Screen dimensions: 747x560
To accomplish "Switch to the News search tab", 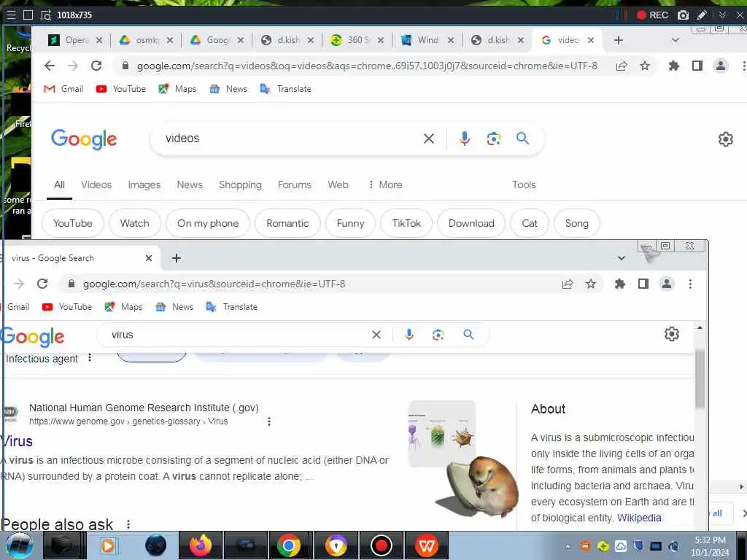I will tap(190, 184).
